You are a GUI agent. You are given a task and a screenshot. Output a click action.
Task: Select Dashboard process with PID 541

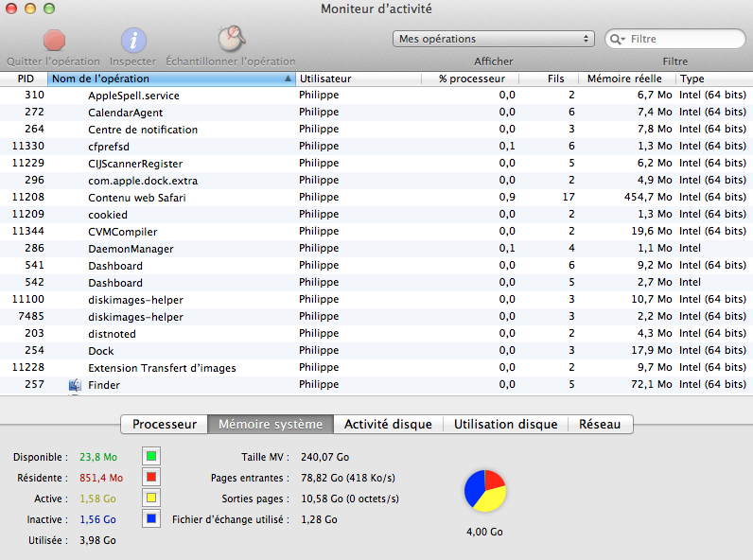pyautogui.click(x=376, y=266)
